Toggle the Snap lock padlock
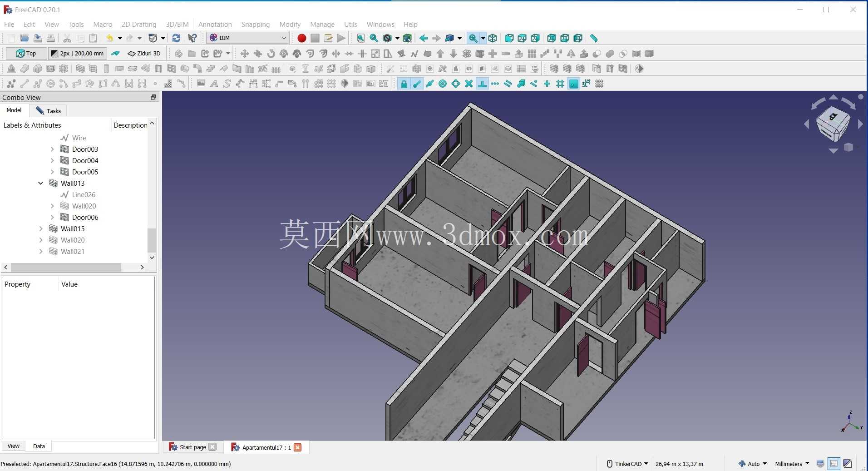 [x=404, y=84]
